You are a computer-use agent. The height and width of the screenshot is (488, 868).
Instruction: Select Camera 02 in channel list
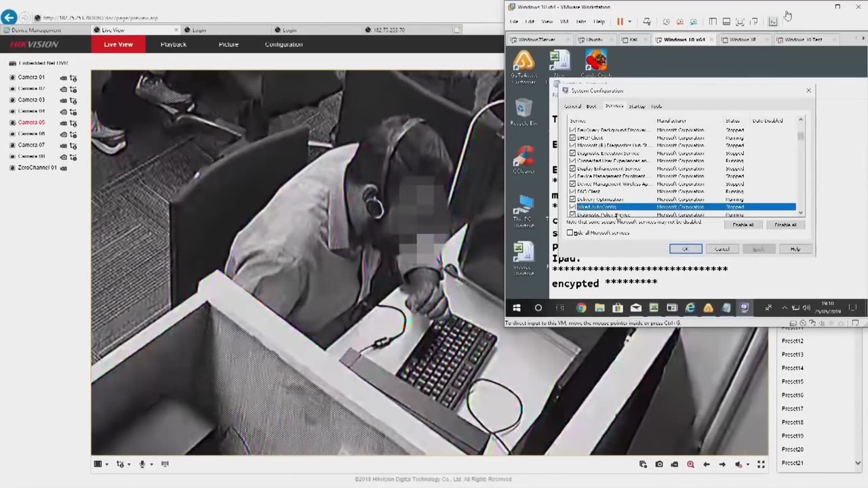[31, 89]
